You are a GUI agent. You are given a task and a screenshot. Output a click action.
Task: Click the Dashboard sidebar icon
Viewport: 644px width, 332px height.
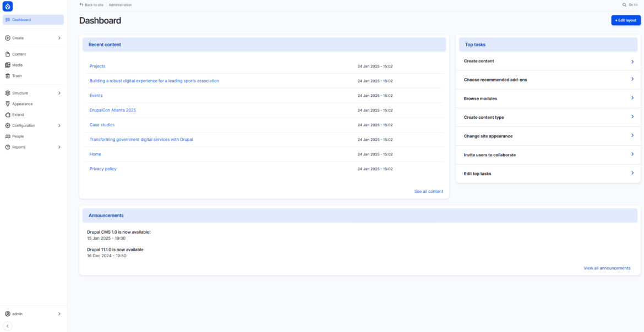8,20
